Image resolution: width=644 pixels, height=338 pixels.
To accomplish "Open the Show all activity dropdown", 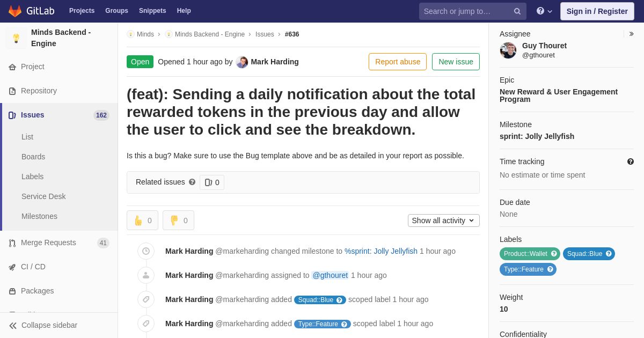I will pos(444,221).
